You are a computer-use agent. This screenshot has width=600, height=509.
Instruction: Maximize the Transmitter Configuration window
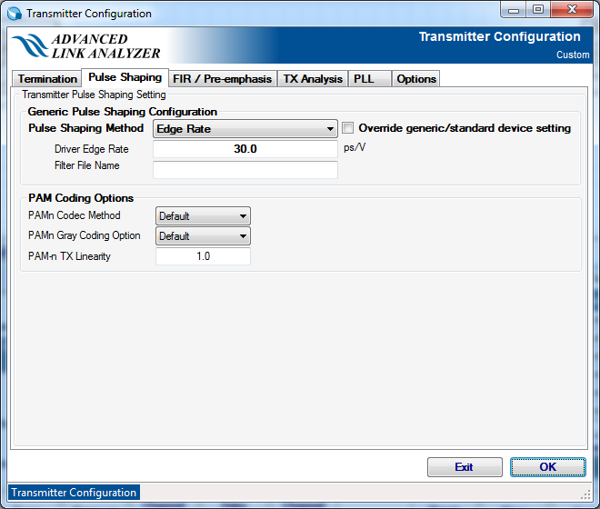pos(538,10)
